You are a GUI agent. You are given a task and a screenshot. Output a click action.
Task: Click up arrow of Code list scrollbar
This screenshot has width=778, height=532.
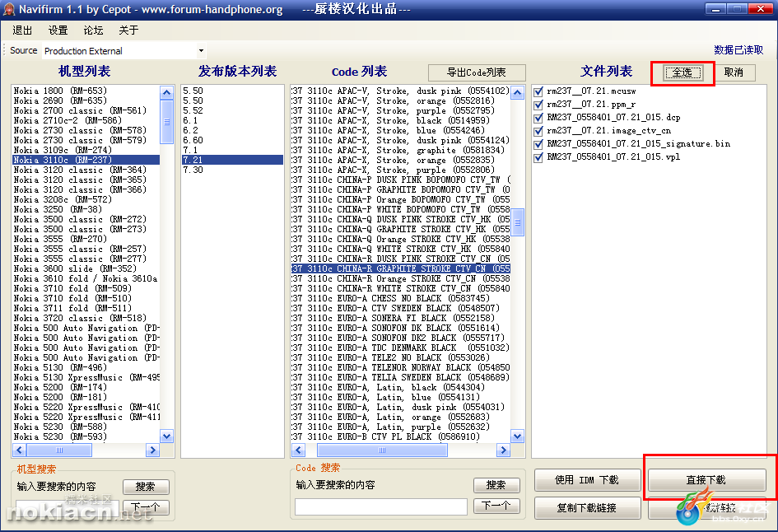pos(518,92)
